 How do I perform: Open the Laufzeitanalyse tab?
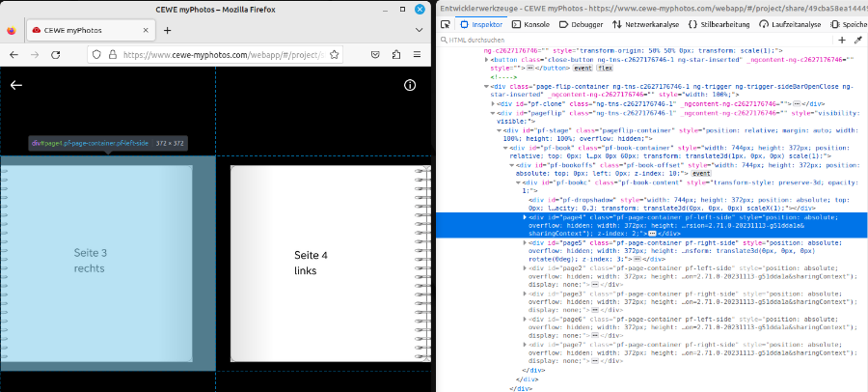pos(790,24)
